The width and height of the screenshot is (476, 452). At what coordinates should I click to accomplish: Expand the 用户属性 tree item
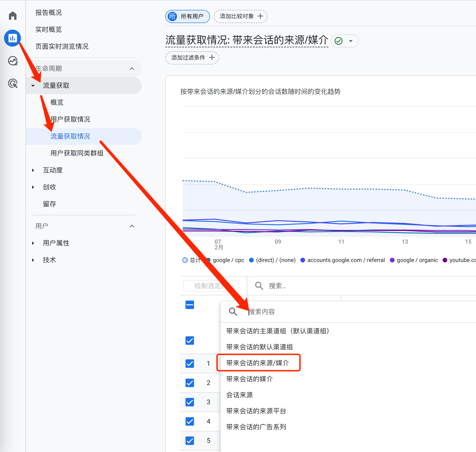coord(33,243)
